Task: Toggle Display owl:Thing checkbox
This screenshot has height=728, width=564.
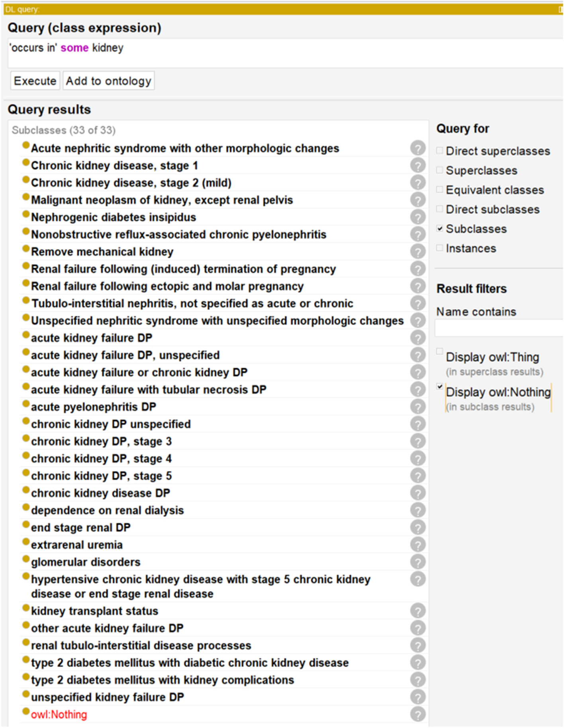Action: 439,351
